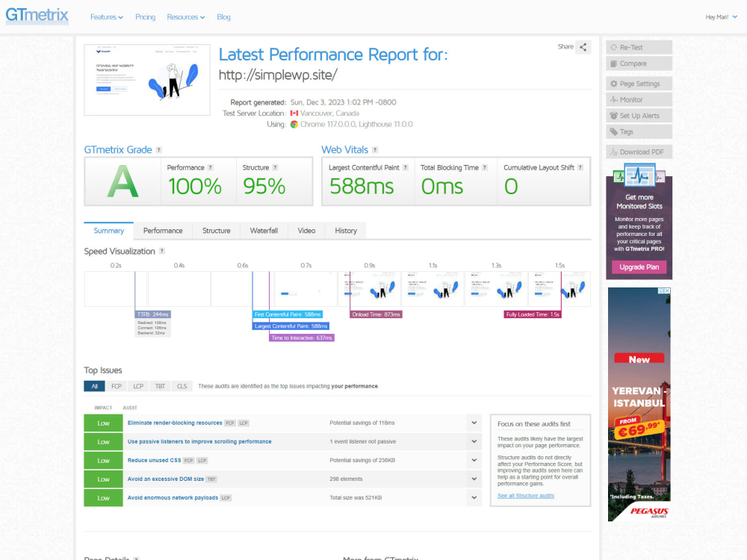The height and width of the screenshot is (560, 747).
Task: Click the GTmetrix logo
Action: click(37, 15)
